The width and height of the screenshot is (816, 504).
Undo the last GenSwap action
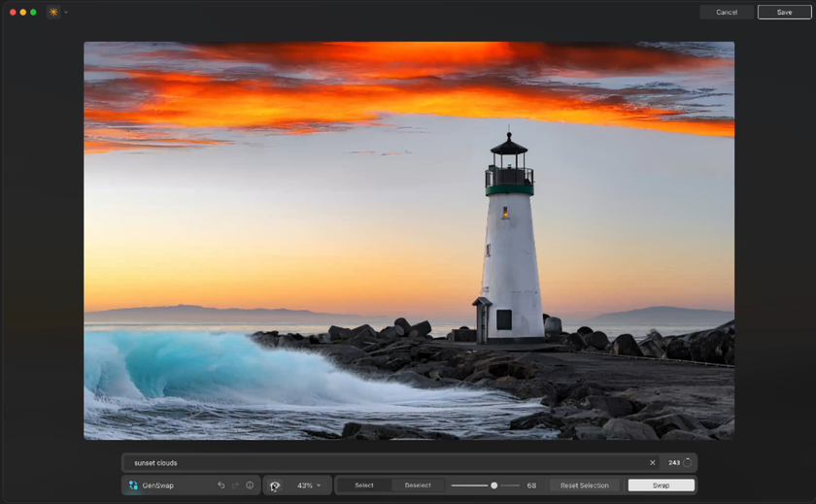tap(221, 485)
